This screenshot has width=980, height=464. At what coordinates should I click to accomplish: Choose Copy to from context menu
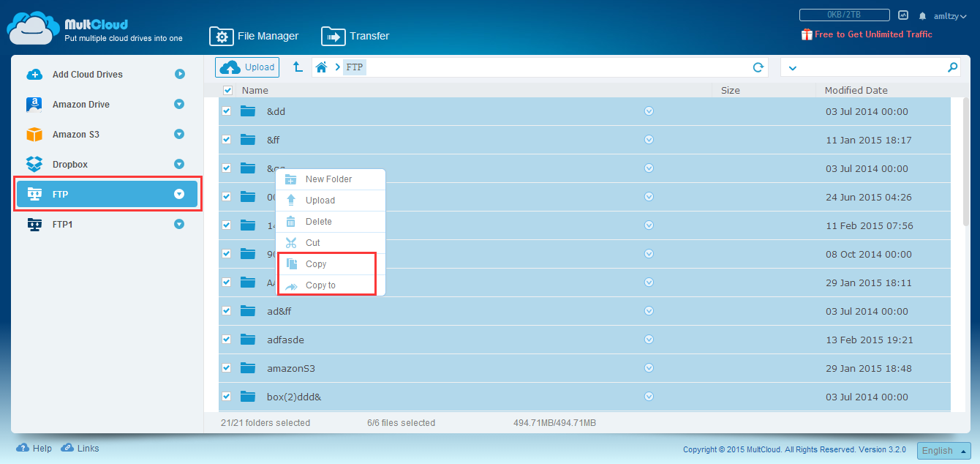(330, 285)
